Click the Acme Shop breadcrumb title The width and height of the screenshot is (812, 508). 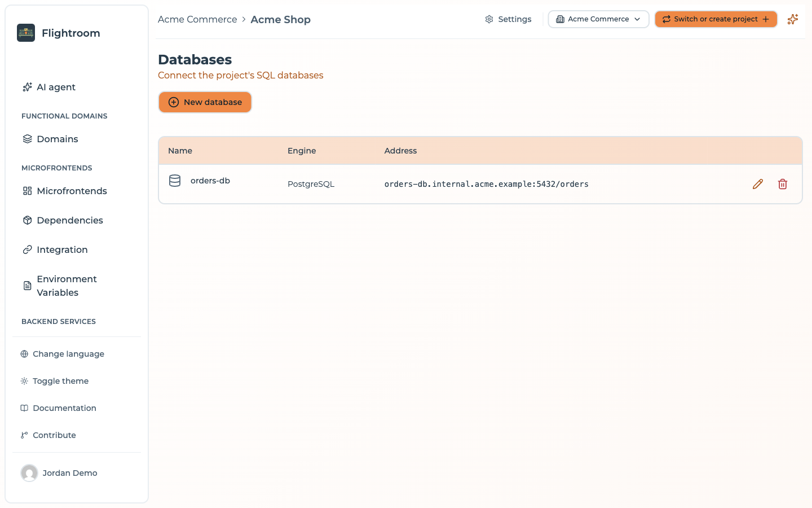coord(280,19)
